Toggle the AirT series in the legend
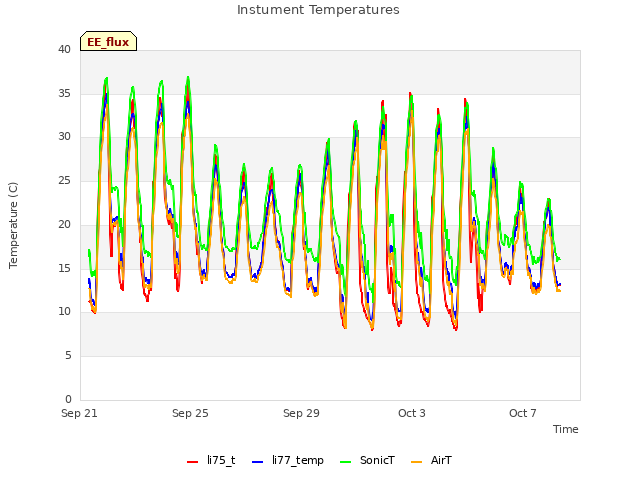The width and height of the screenshot is (640, 480). pos(431,460)
